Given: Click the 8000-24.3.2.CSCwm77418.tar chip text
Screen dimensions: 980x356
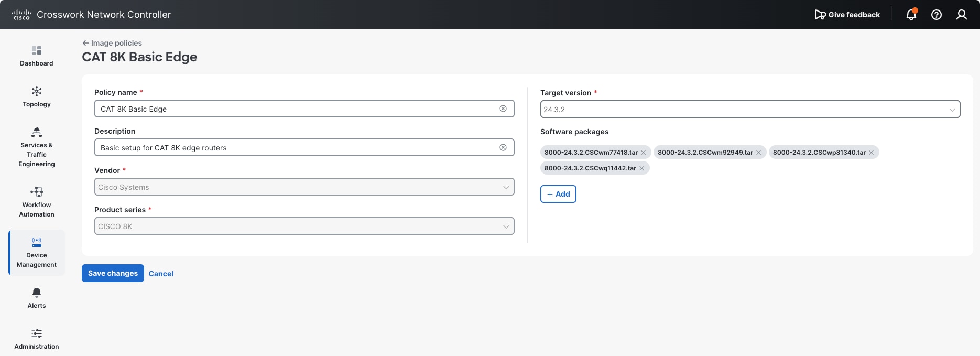Looking at the screenshot, I should point(591,153).
